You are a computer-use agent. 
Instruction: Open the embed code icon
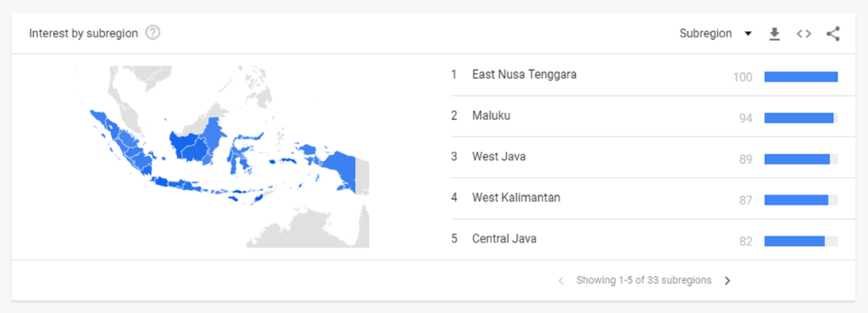pos(804,34)
